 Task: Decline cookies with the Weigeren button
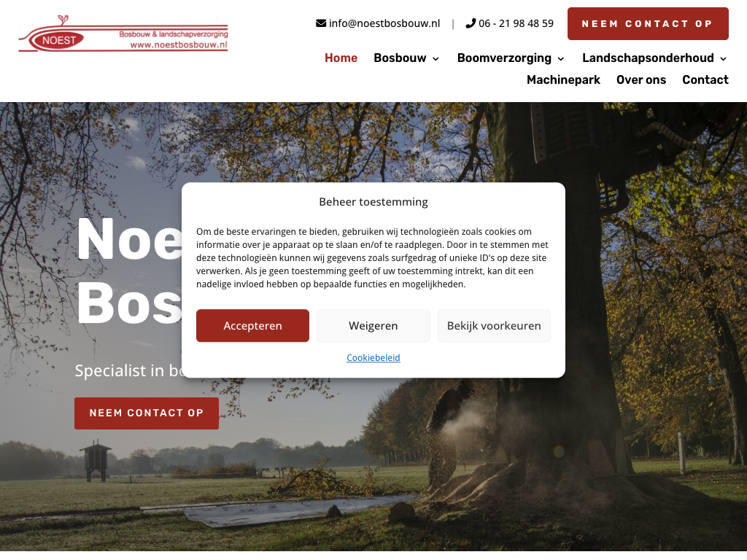pyautogui.click(x=373, y=326)
